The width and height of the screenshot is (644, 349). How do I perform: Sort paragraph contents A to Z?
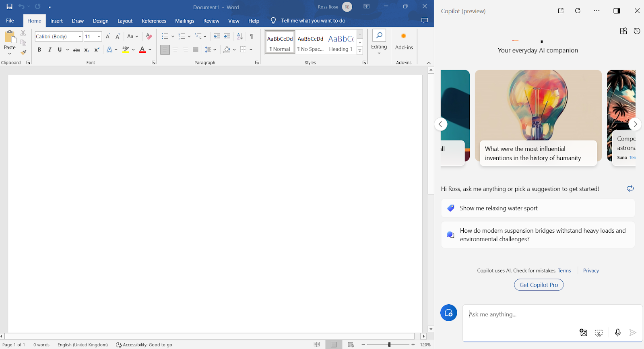tap(240, 36)
